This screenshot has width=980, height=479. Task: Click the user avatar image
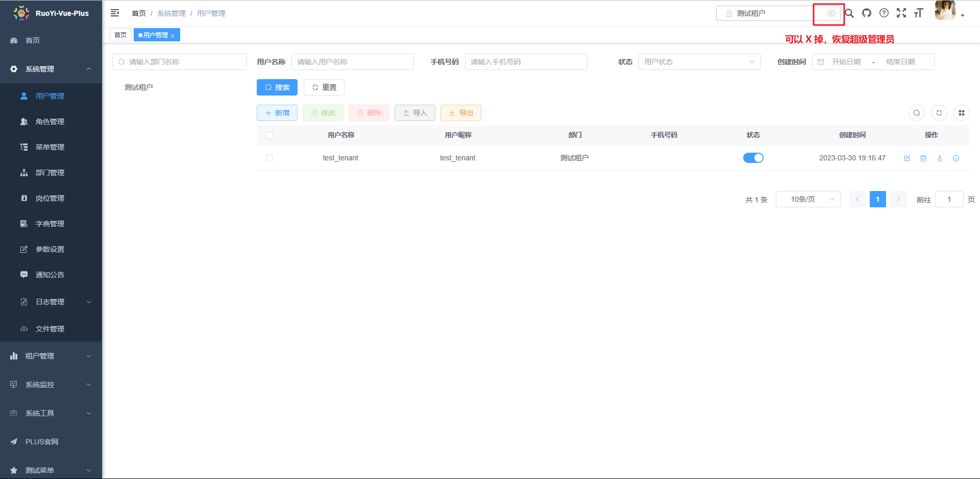click(x=945, y=10)
